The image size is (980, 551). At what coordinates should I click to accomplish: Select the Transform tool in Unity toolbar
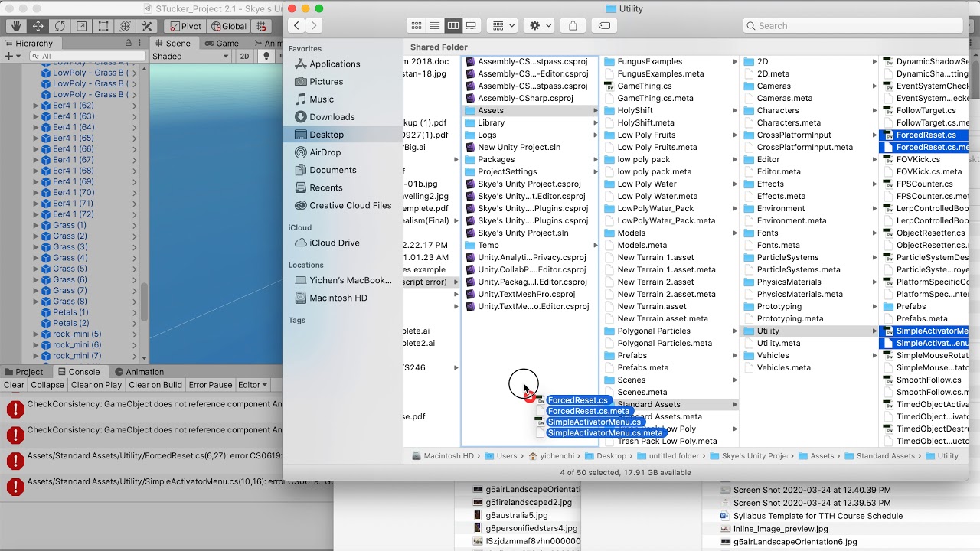click(x=125, y=26)
